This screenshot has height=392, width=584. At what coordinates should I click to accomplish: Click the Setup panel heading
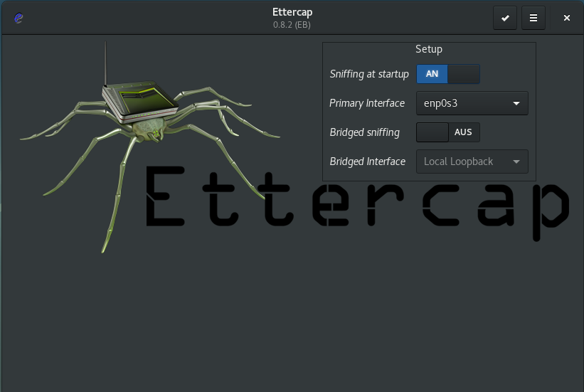click(x=429, y=49)
